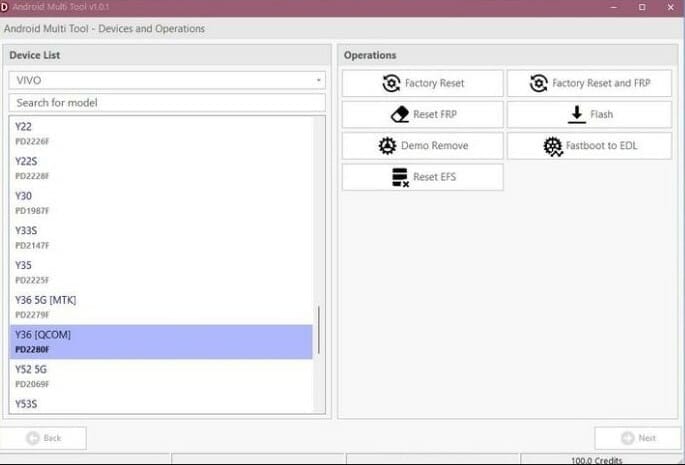Image resolution: width=685 pixels, height=465 pixels.
Task: Select Y22 PD2226F from device list
Action: click(160, 133)
